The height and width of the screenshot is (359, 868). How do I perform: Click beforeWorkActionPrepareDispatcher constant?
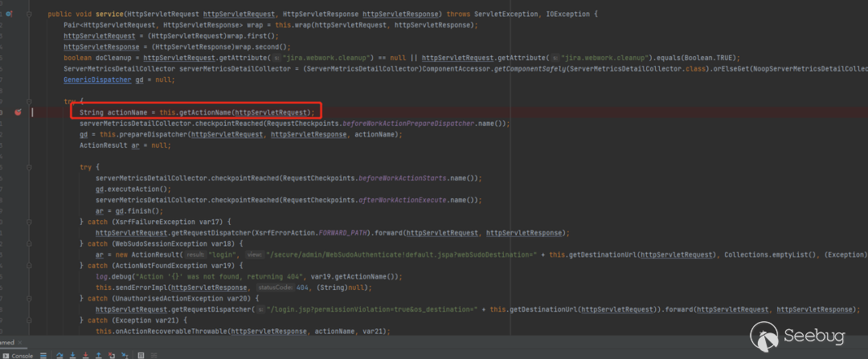point(407,124)
